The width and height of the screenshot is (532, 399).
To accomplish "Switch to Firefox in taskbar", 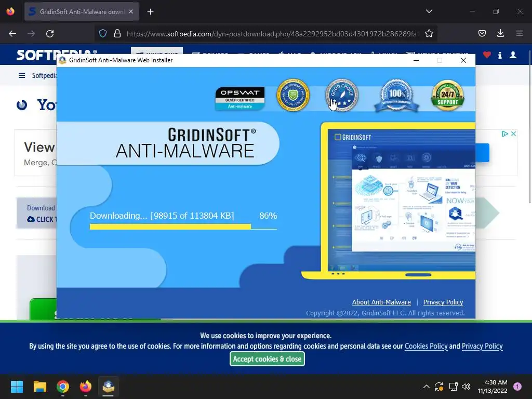I will [x=86, y=387].
